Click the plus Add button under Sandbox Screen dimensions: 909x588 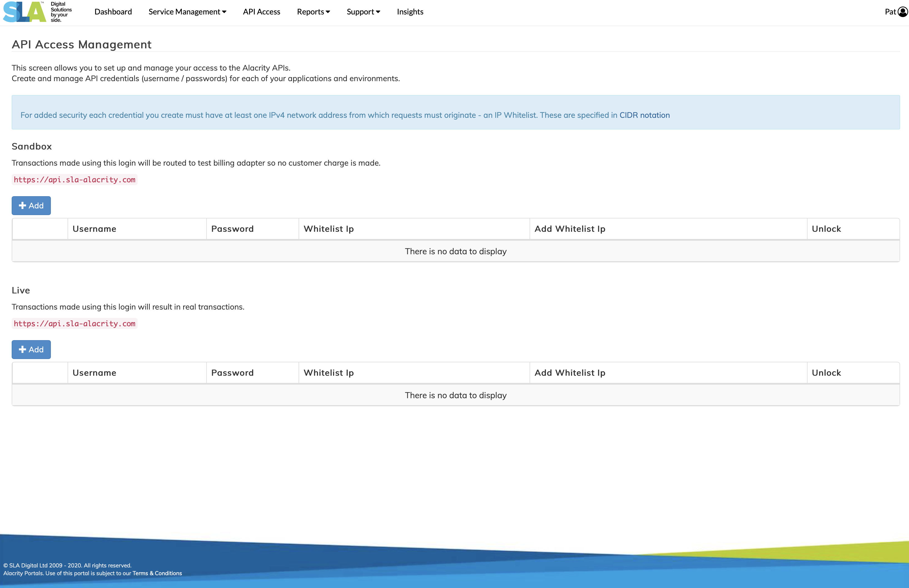(31, 205)
